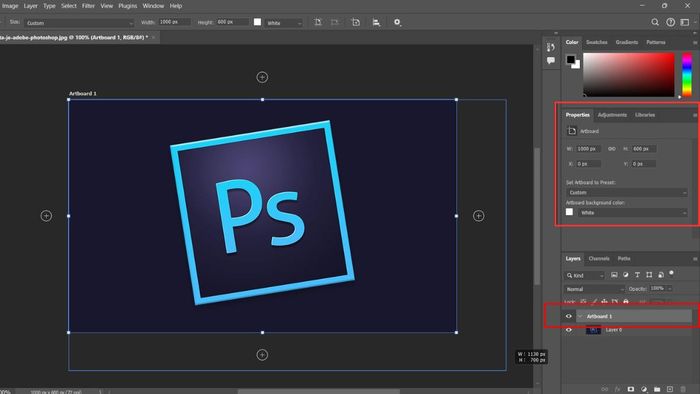Image resolution: width=700 pixels, height=394 pixels.
Task: Open the Plugins menu
Action: (x=128, y=6)
